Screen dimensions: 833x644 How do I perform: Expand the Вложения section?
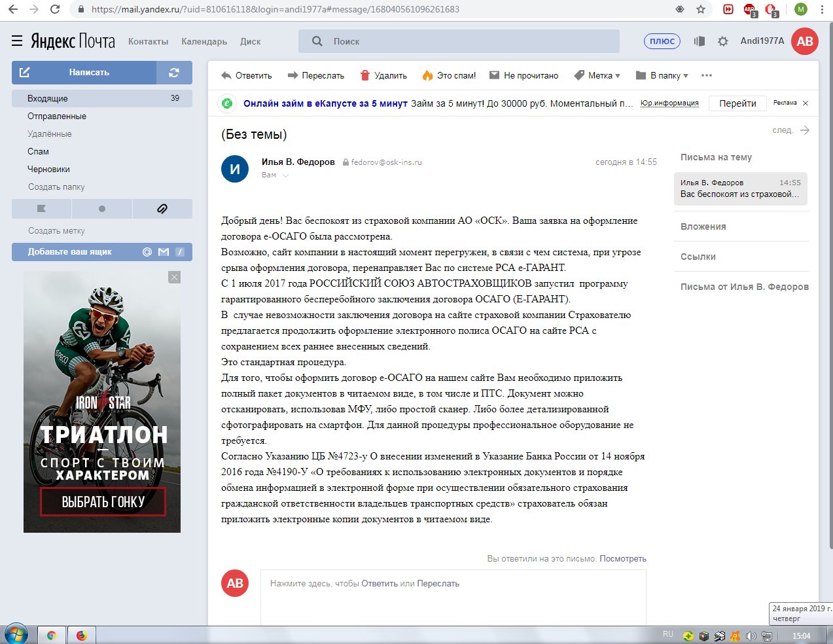tap(703, 226)
